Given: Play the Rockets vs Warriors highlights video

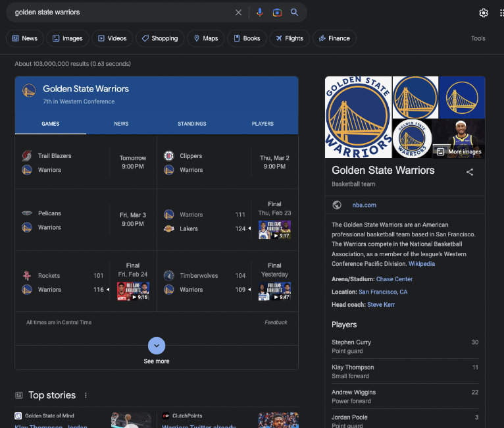Looking at the screenshot, I should click(x=133, y=291).
